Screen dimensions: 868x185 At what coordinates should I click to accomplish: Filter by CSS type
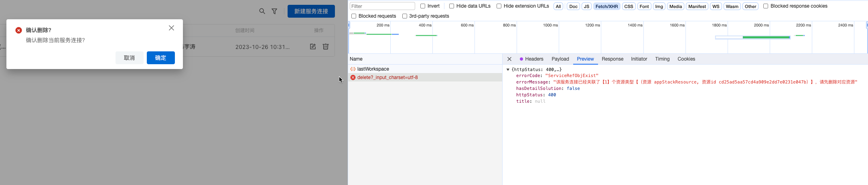coord(629,6)
